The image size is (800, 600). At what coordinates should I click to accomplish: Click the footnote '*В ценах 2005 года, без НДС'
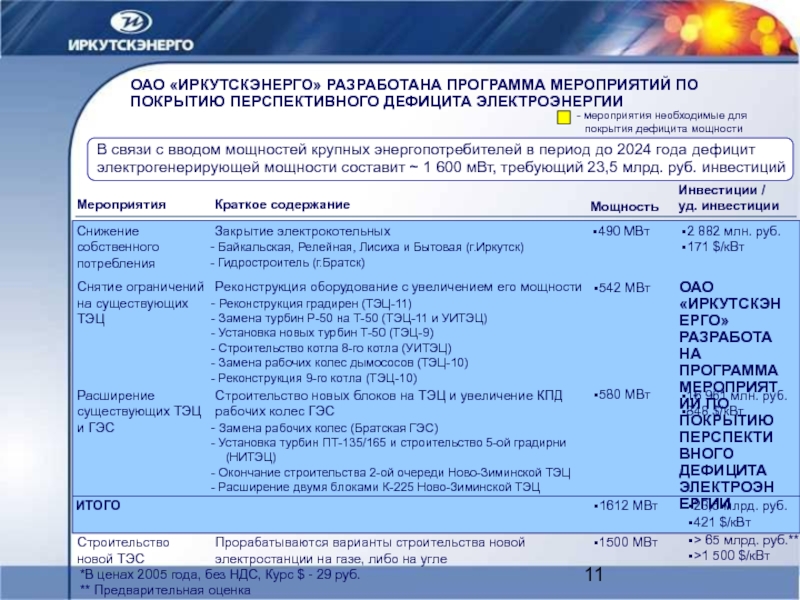click(x=220, y=575)
